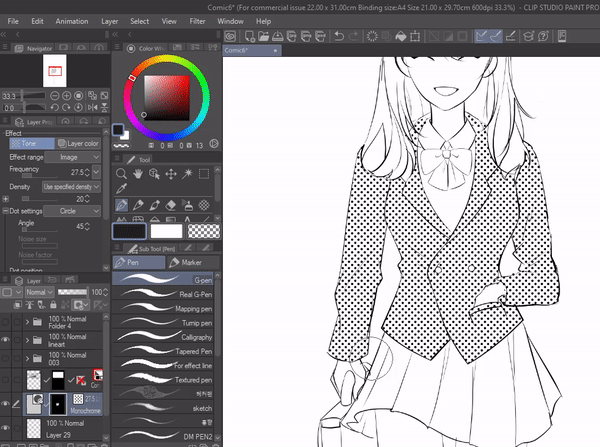Image resolution: width=600 pixels, height=447 pixels.
Task: Open the Density dropdown
Action: tap(71, 187)
